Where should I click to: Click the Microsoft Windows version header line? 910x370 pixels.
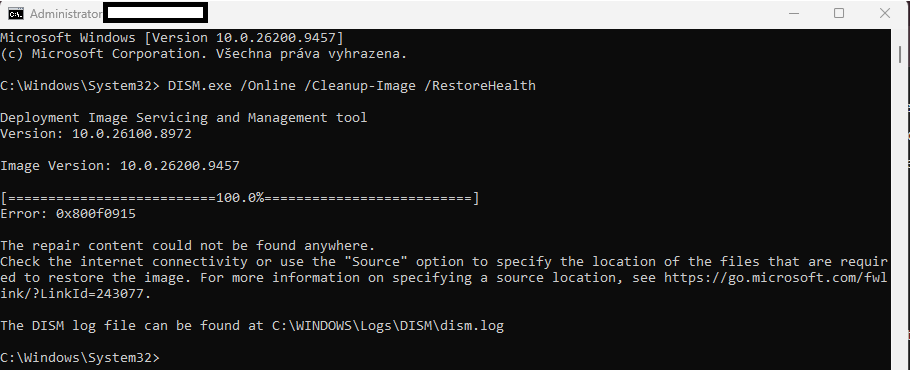point(172,38)
